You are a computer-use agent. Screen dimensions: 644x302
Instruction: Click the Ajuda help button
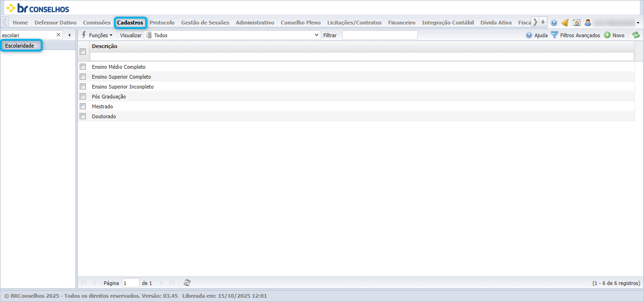click(537, 35)
